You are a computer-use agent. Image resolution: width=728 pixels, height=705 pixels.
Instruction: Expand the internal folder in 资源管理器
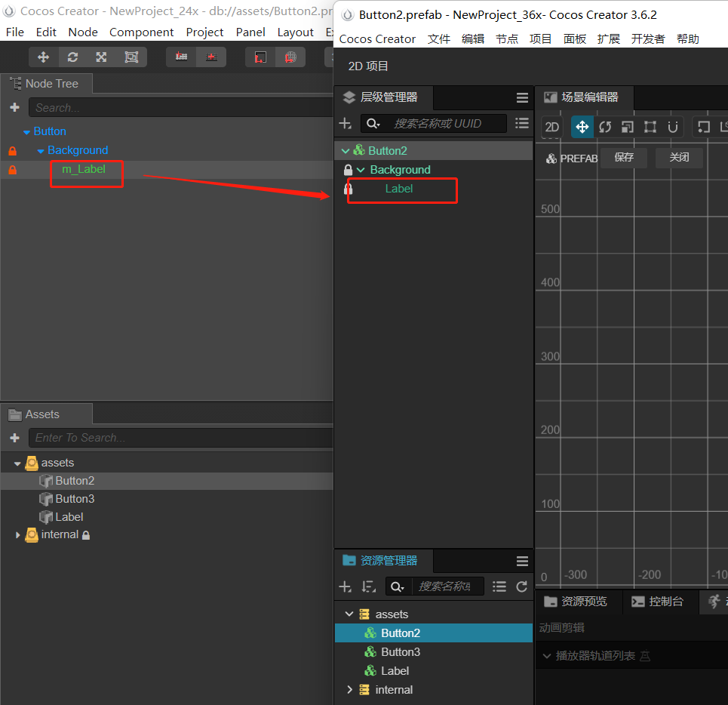point(349,689)
